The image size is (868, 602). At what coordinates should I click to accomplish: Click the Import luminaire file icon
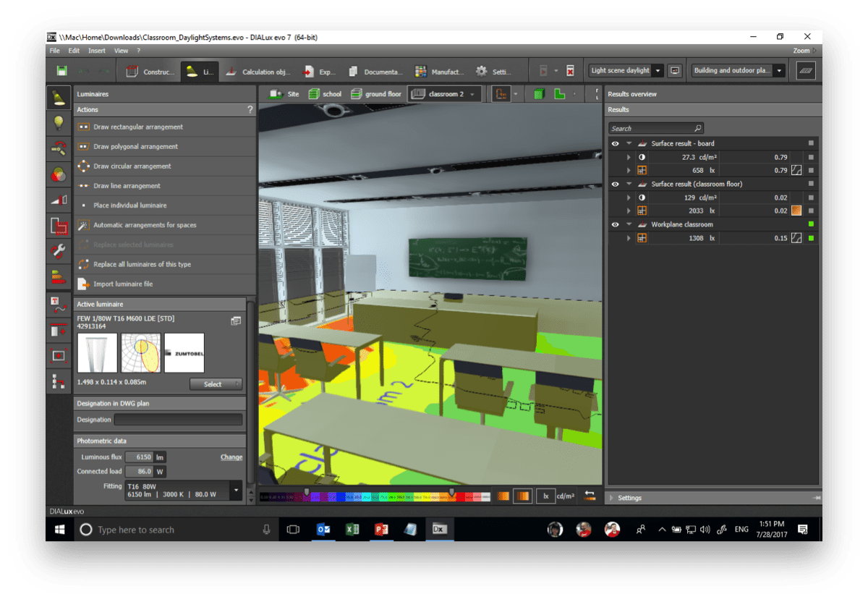click(83, 284)
